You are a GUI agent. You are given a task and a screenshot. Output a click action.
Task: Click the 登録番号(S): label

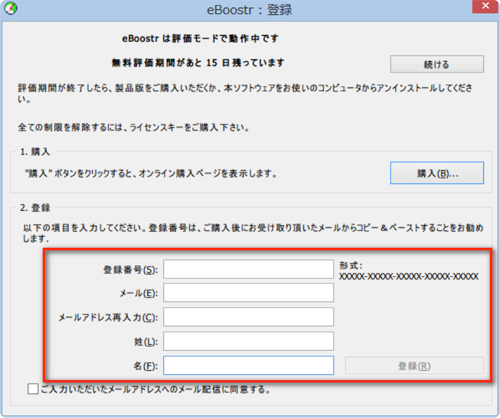130,270
